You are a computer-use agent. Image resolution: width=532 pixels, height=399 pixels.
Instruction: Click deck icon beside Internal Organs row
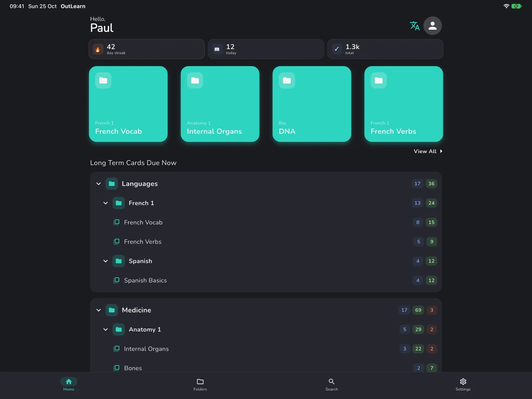[116, 349]
